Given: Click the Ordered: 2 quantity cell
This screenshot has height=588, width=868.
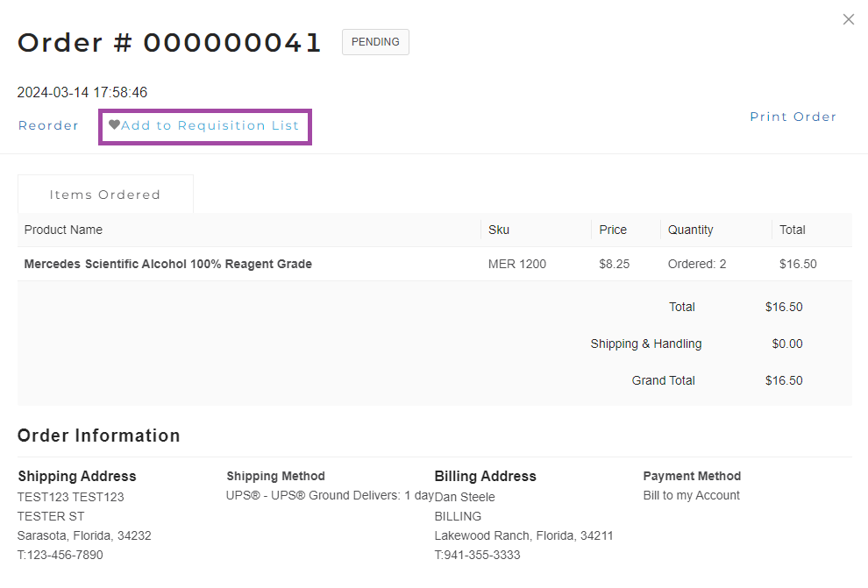Looking at the screenshot, I should click(696, 264).
